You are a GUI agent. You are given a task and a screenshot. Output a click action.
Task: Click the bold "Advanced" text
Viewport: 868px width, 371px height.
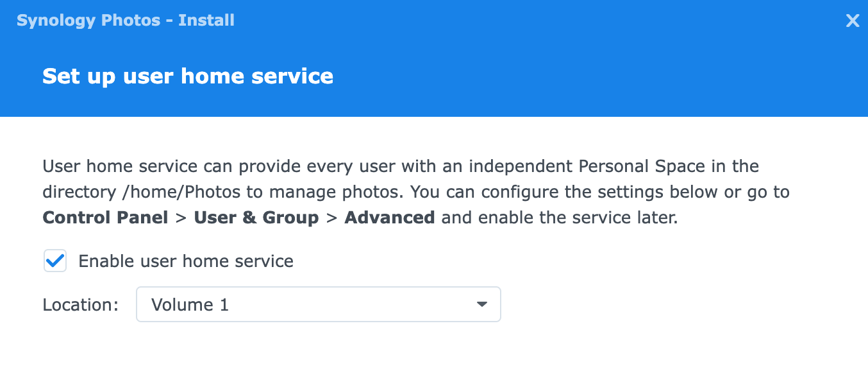coord(390,218)
